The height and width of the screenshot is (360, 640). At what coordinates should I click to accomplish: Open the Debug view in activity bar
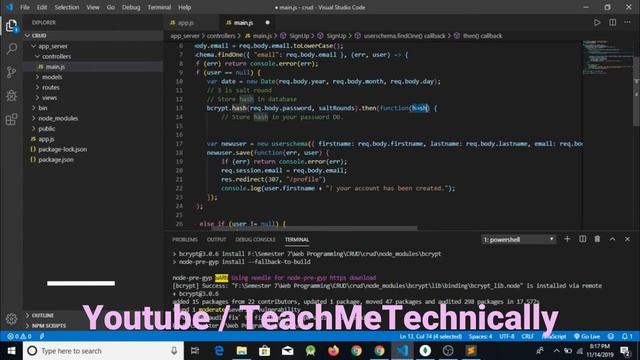coord(11,96)
